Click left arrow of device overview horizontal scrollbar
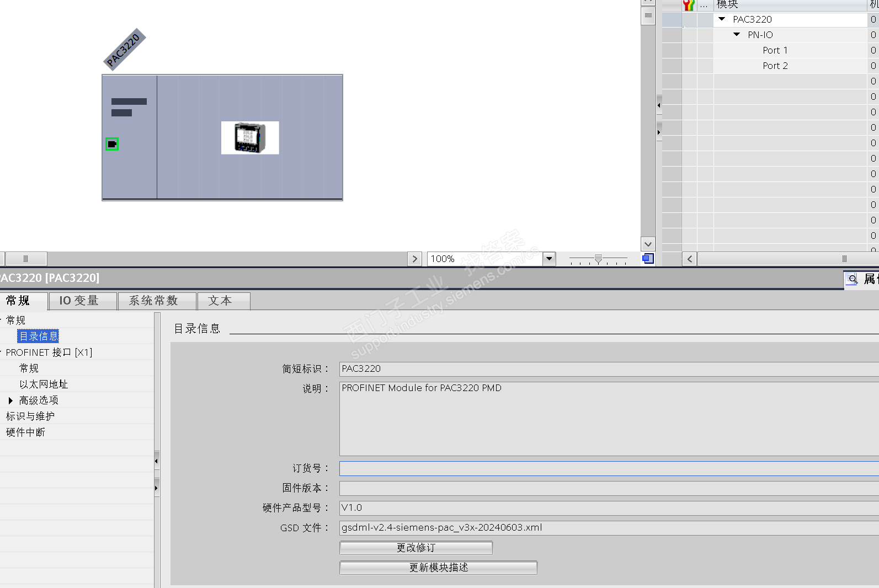879x588 pixels. pyautogui.click(x=690, y=259)
